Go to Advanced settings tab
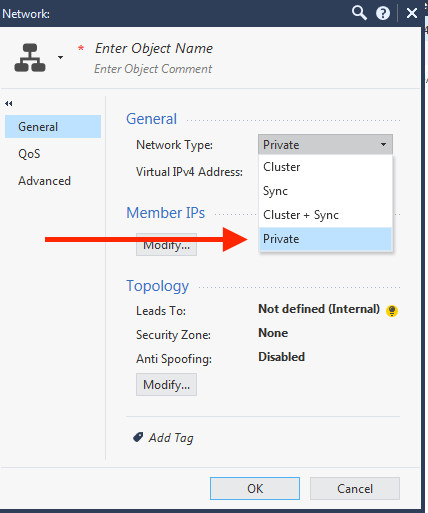This screenshot has height=513, width=428. pos(44,181)
